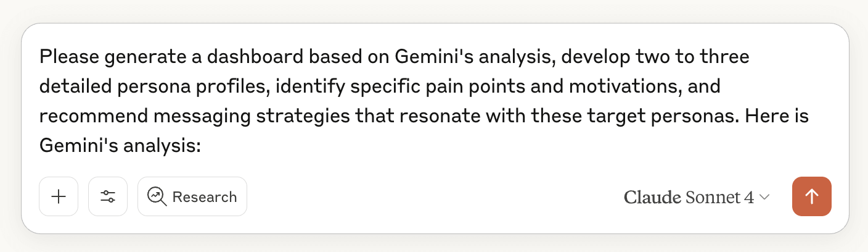868x252 pixels.
Task: Open the Claude Sonnet 4 model dropdown
Action: (x=697, y=197)
